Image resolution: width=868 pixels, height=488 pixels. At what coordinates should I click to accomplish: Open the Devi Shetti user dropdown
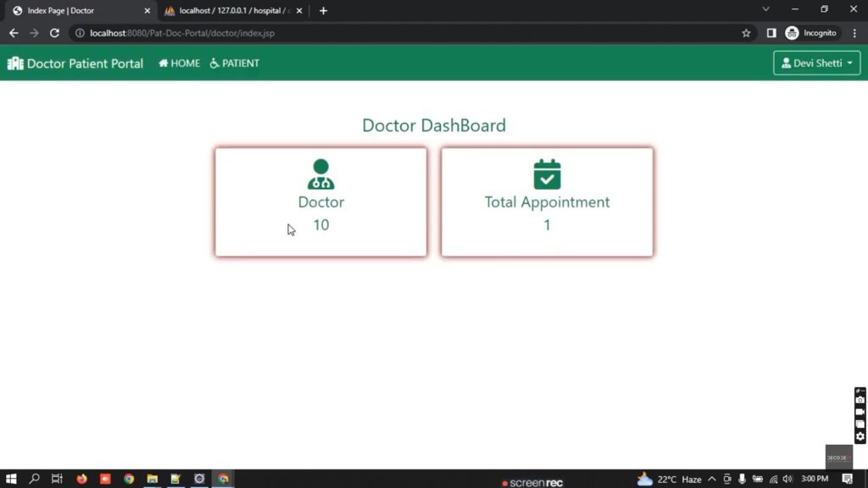click(816, 63)
